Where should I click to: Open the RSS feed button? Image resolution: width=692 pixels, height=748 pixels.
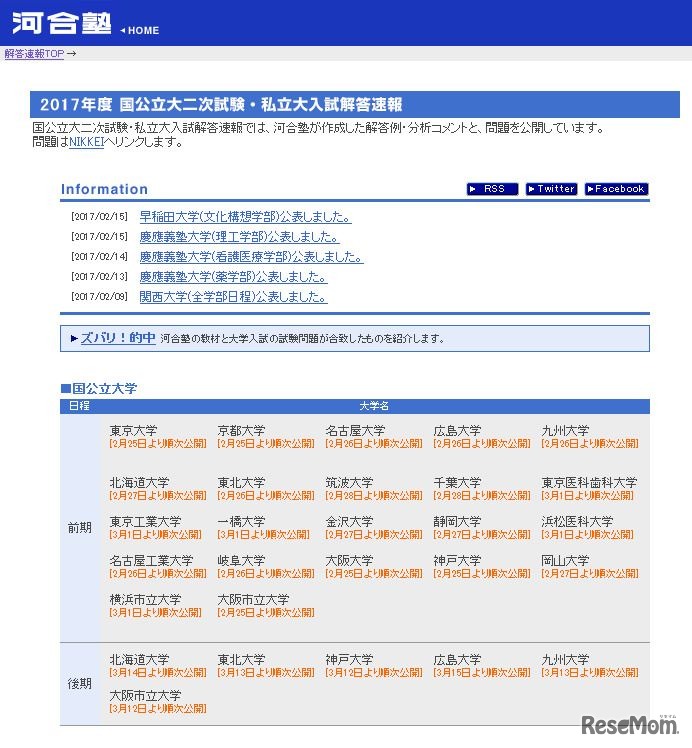(x=492, y=189)
